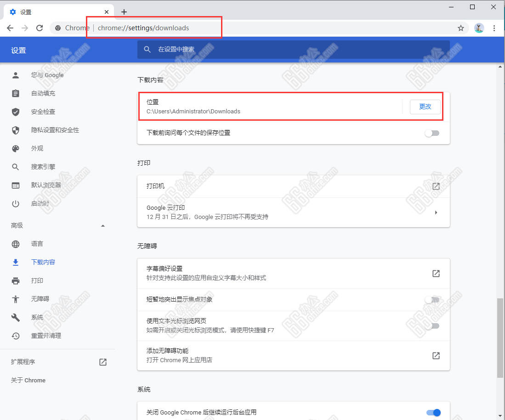Select 启动时 in sidebar
Image resolution: width=505 pixels, height=420 pixels.
tap(40, 203)
